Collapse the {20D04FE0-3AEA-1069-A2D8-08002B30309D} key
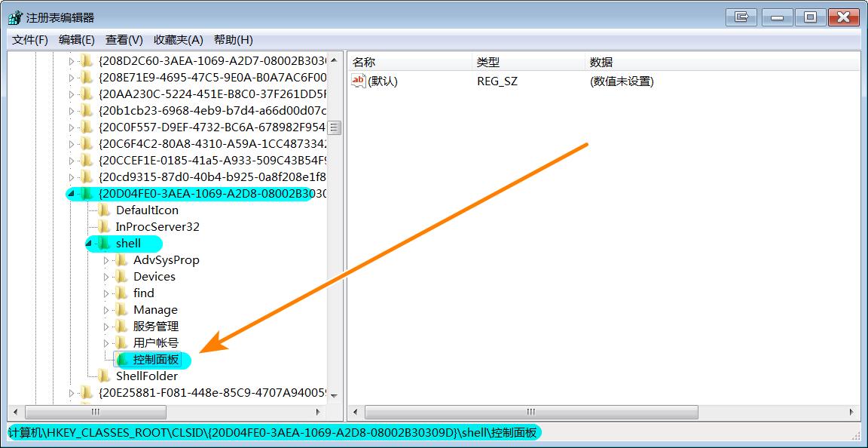The height and width of the screenshot is (448, 868). point(71,193)
